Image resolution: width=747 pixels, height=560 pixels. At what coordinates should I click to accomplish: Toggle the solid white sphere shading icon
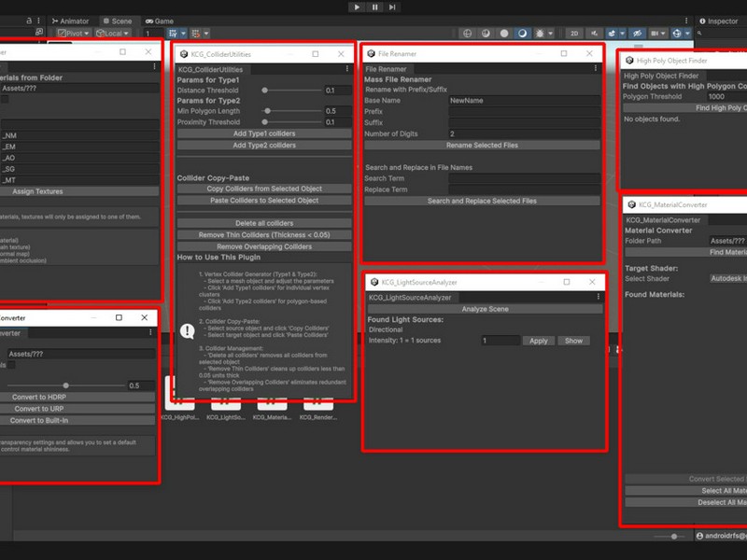[x=504, y=34]
